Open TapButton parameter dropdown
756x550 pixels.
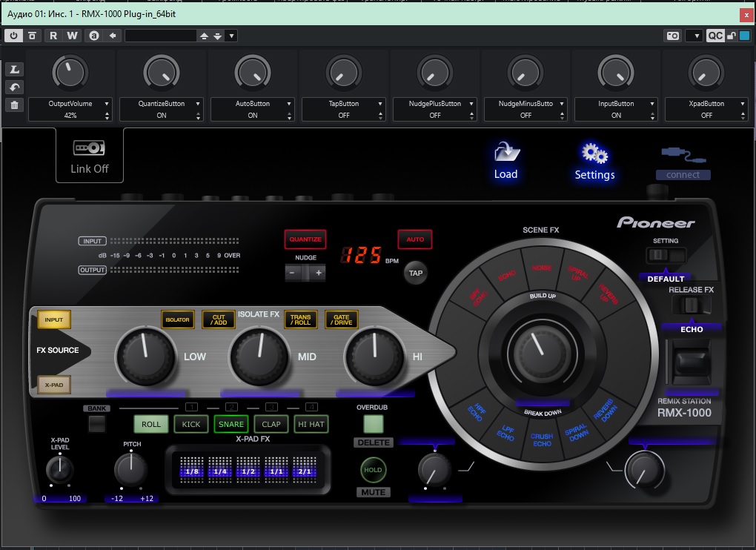pyautogui.click(x=380, y=104)
